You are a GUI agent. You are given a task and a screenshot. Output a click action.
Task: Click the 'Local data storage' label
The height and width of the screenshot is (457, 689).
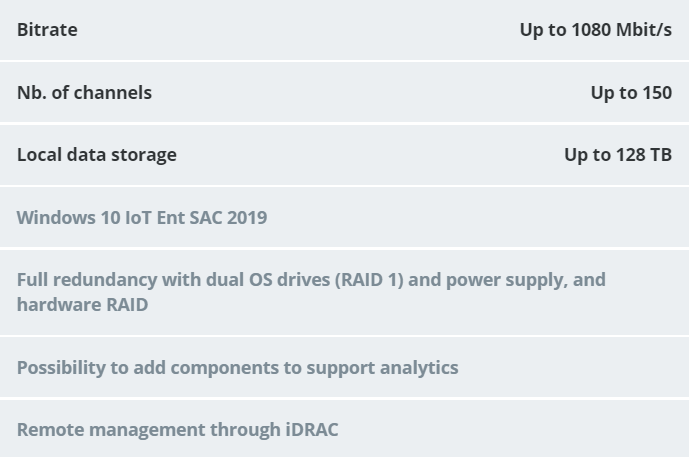coord(96,154)
